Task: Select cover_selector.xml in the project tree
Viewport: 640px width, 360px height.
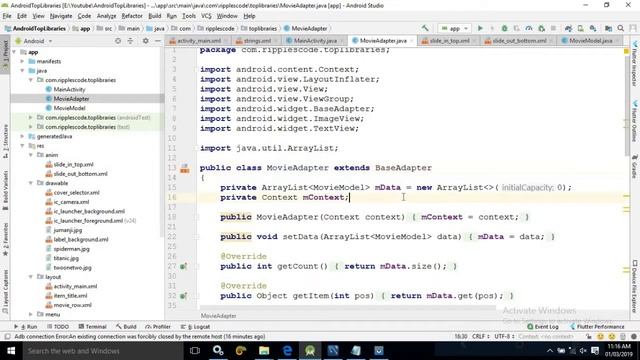Action: (76, 193)
